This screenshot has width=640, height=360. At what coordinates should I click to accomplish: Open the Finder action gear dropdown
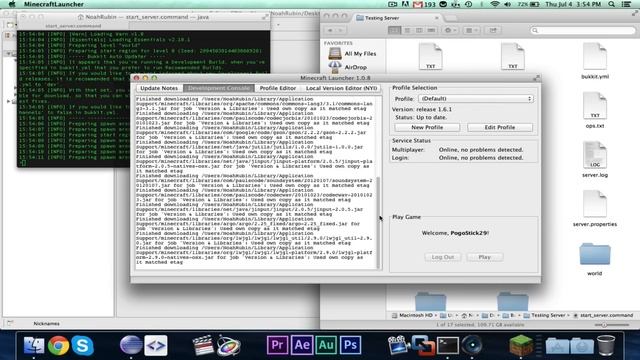pyautogui.click(x=450, y=30)
